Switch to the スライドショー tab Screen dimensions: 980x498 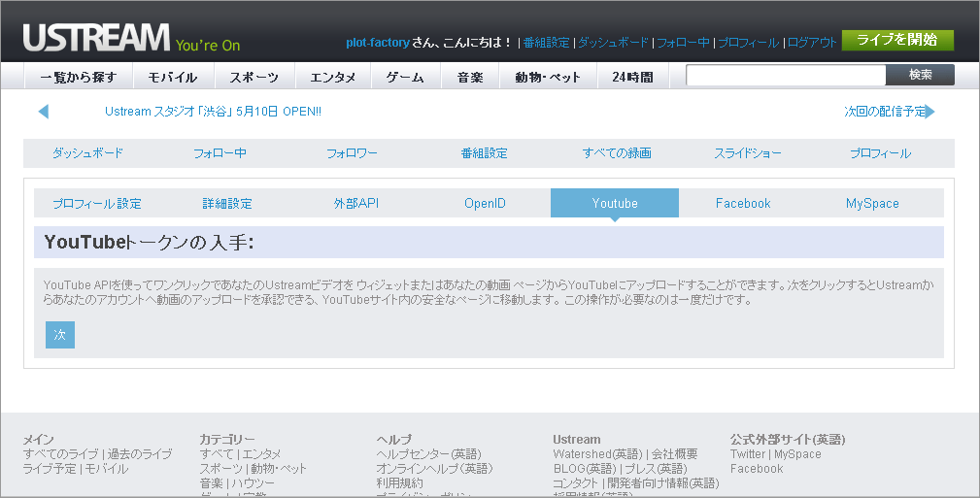[748, 153]
